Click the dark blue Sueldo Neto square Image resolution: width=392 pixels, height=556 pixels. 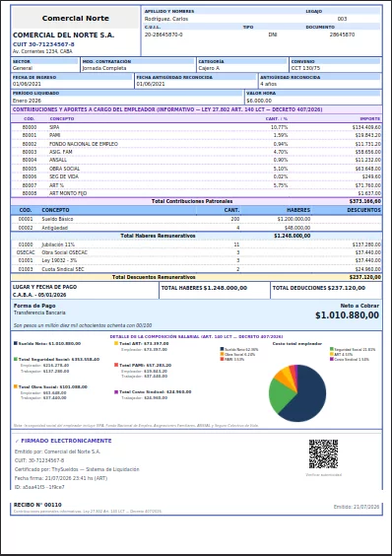tap(15, 343)
